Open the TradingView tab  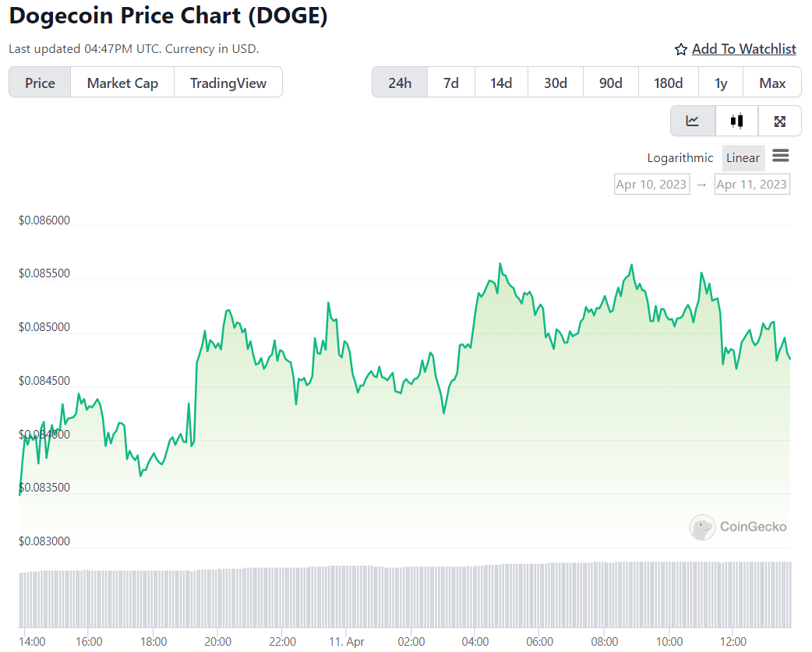tap(228, 83)
